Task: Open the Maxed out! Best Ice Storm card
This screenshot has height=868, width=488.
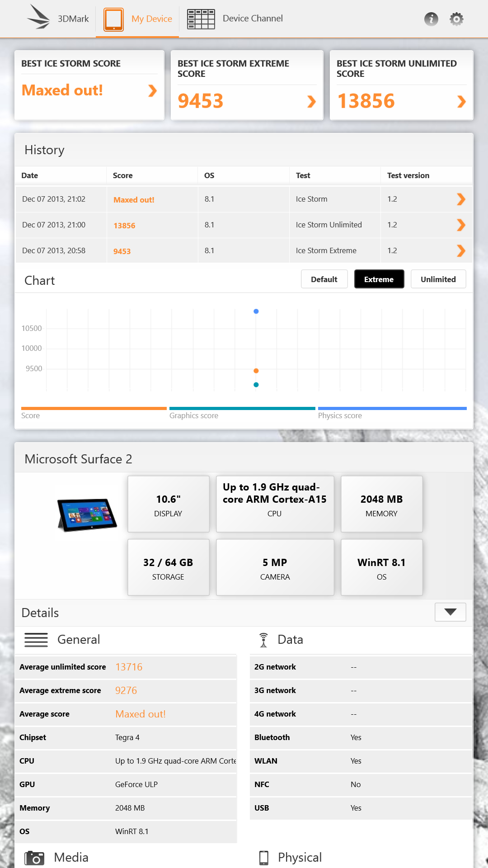Action: (89, 90)
